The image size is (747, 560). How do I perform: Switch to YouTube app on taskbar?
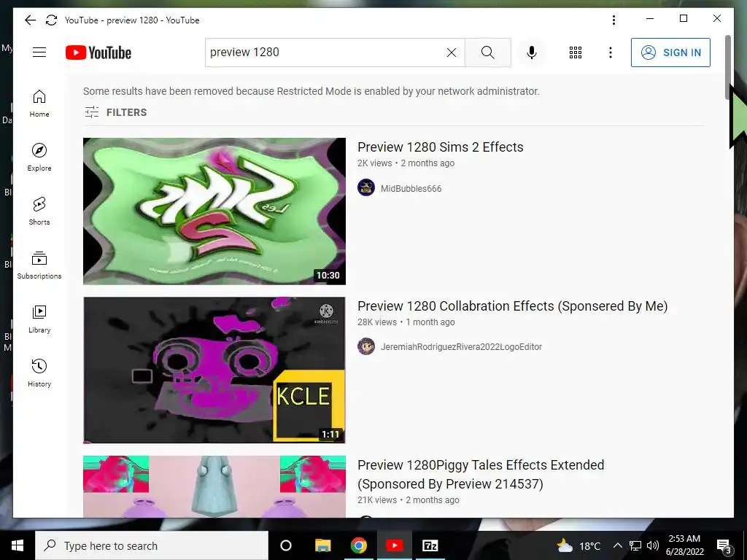click(x=395, y=545)
